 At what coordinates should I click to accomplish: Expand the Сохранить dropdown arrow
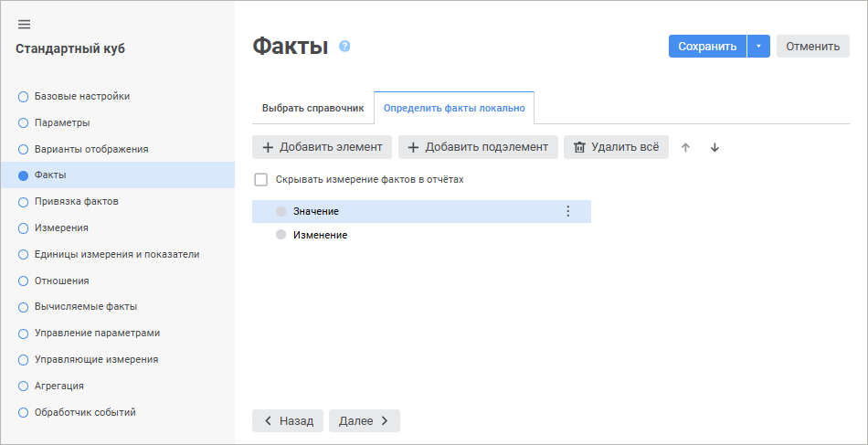pos(758,47)
